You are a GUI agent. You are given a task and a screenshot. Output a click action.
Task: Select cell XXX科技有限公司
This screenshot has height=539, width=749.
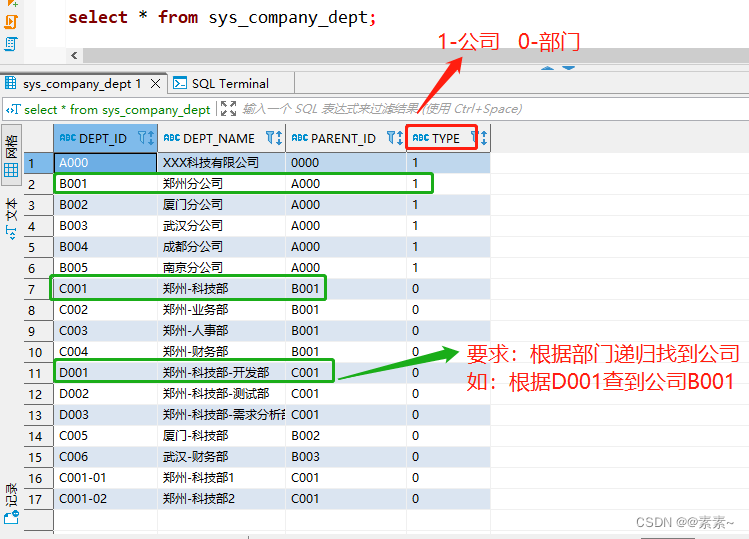coord(222,162)
